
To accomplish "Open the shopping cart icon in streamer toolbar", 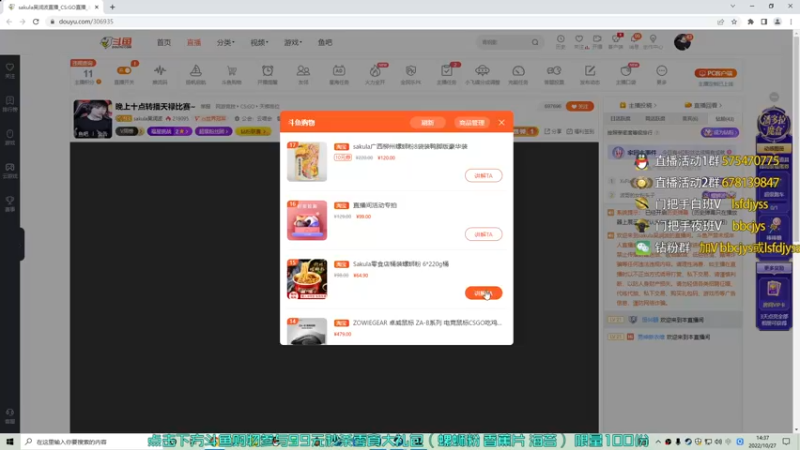I will click(x=232, y=71).
